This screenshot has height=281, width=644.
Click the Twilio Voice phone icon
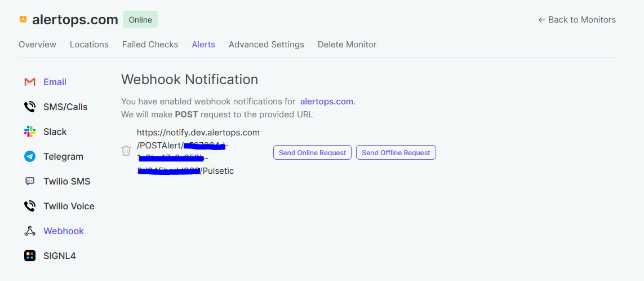pyautogui.click(x=30, y=207)
